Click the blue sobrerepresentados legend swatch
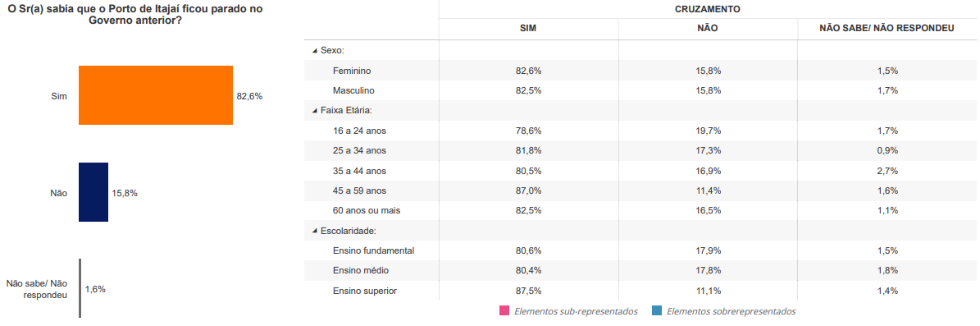 (x=657, y=311)
